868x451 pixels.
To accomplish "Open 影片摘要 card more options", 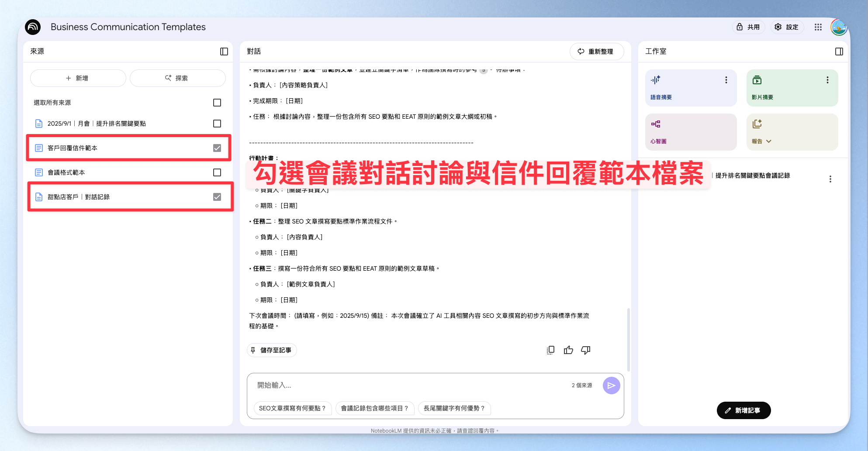I will tap(827, 80).
